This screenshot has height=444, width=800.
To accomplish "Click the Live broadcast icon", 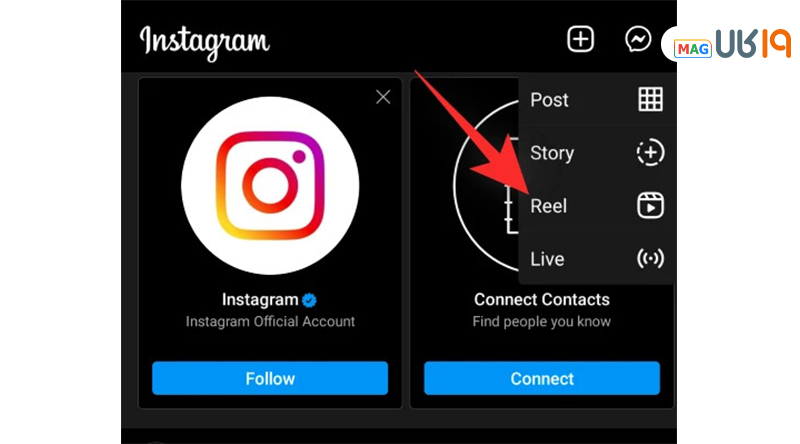I will 651,258.
